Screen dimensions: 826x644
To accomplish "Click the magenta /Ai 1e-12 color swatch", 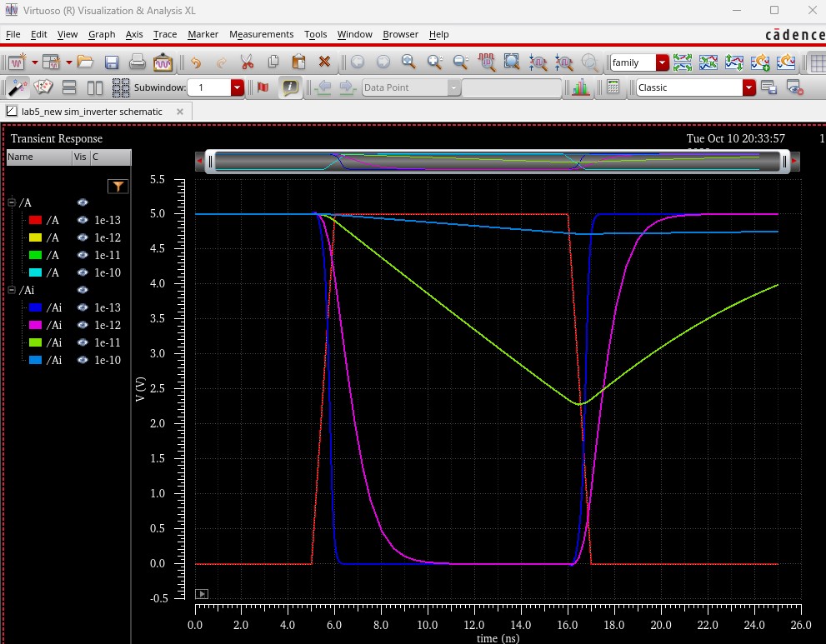I will click(35, 325).
